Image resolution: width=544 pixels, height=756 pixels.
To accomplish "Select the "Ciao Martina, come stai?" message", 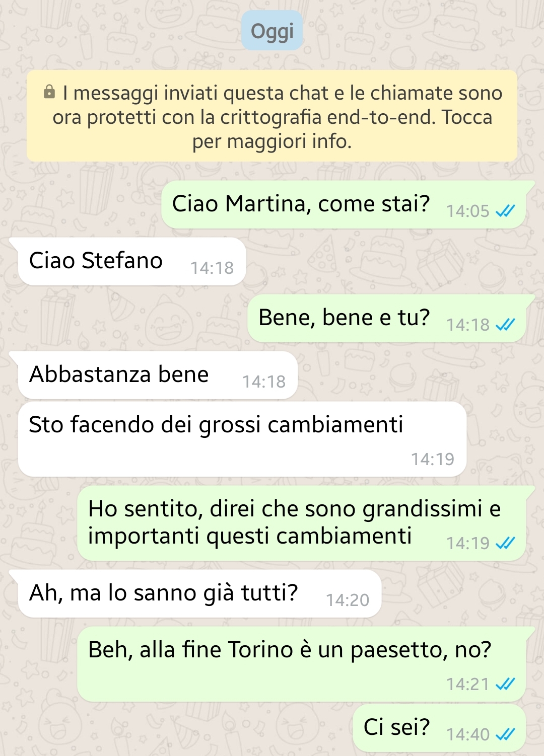I will coord(301,204).
